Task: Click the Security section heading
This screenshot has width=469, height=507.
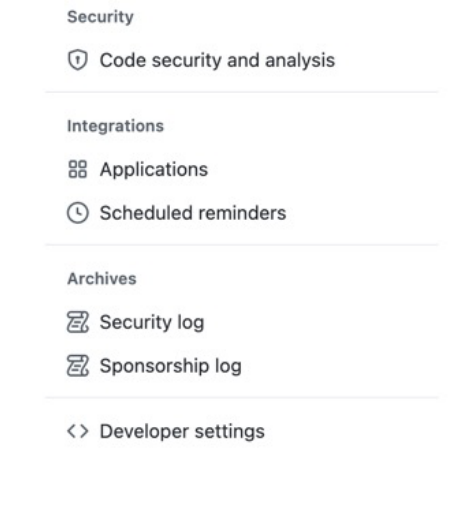Action: point(100,17)
